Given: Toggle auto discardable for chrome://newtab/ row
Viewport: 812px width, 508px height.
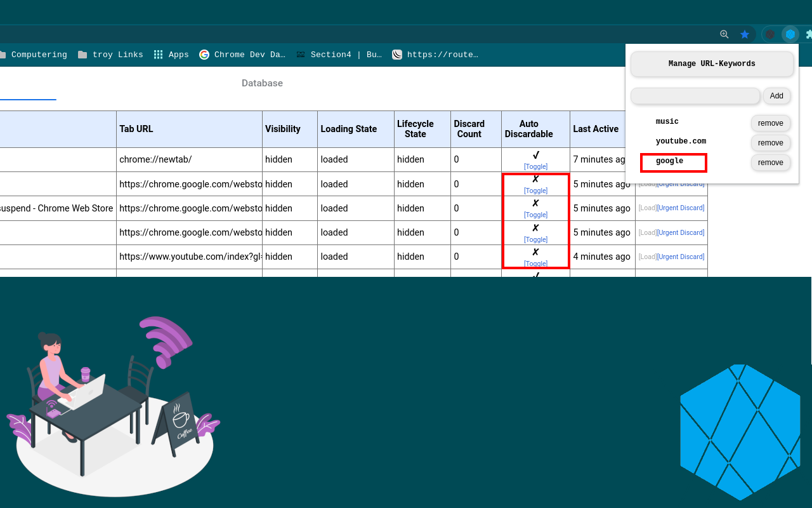Looking at the screenshot, I should pos(535,166).
